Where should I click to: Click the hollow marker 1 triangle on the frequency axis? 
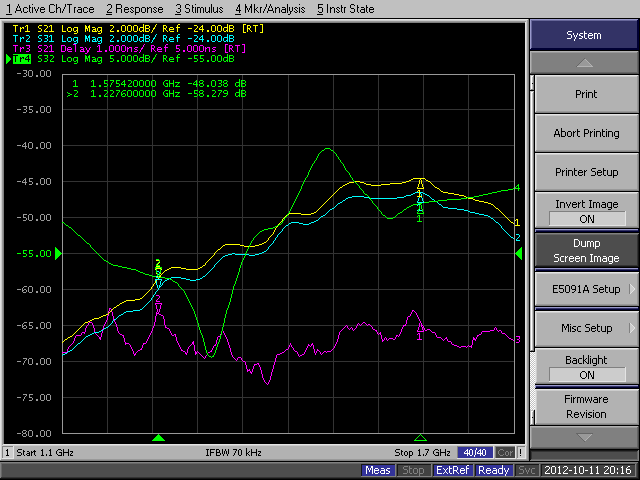point(420,438)
